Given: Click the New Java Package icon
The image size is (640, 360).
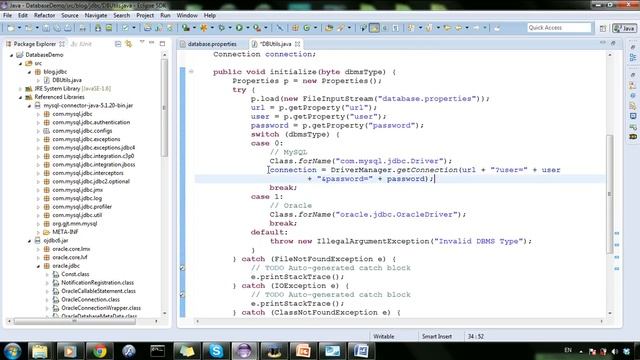Looking at the screenshot, I should (x=295, y=28).
